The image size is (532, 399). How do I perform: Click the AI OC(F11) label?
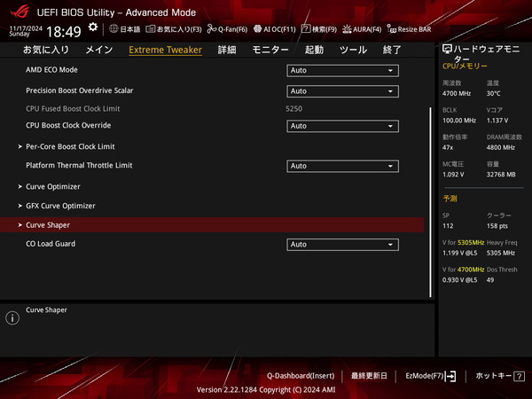(x=279, y=29)
